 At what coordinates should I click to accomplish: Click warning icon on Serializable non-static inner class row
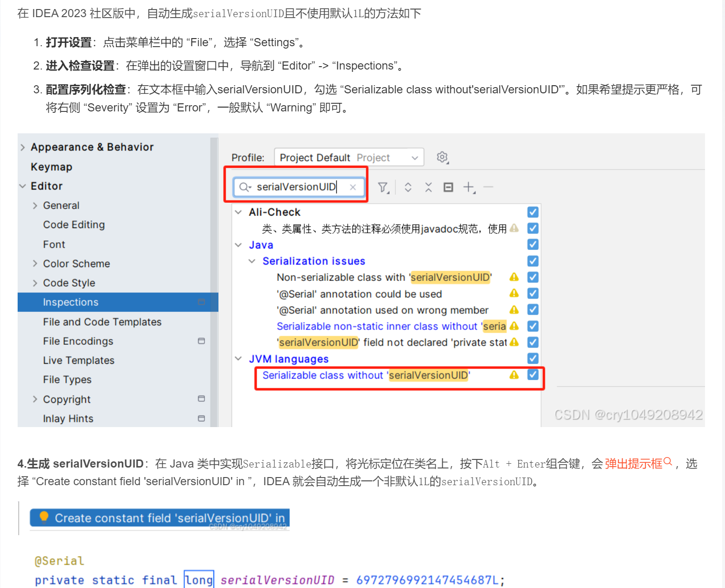tap(514, 326)
